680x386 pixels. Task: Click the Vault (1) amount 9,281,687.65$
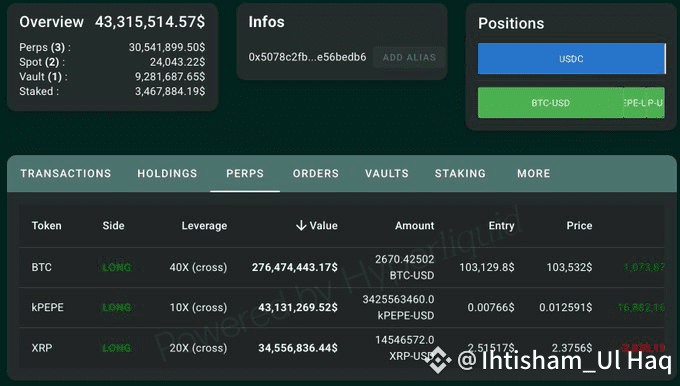(170, 77)
